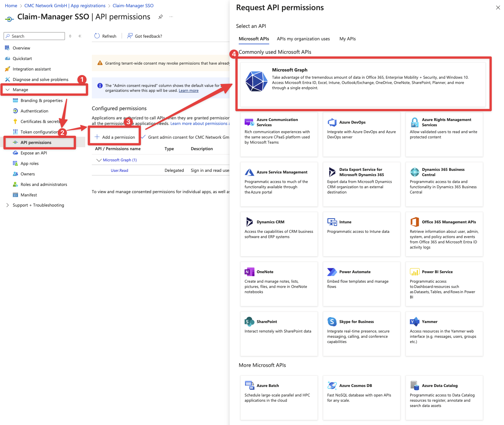Viewport: 504px width, 425px height.
Task: Open the User.Read permission link
Action: [x=119, y=171]
